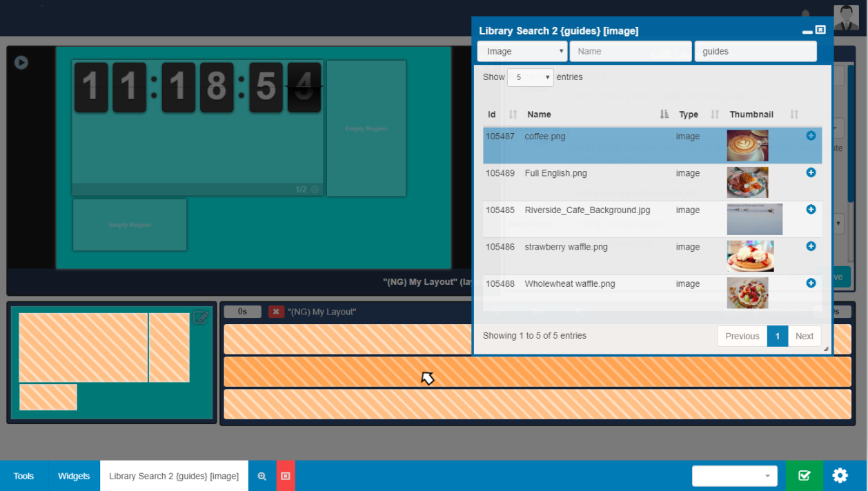Add coffee.png using its plus icon
Image resolution: width=868 pixels, height=491 pixels.
(x=811, y=136)
